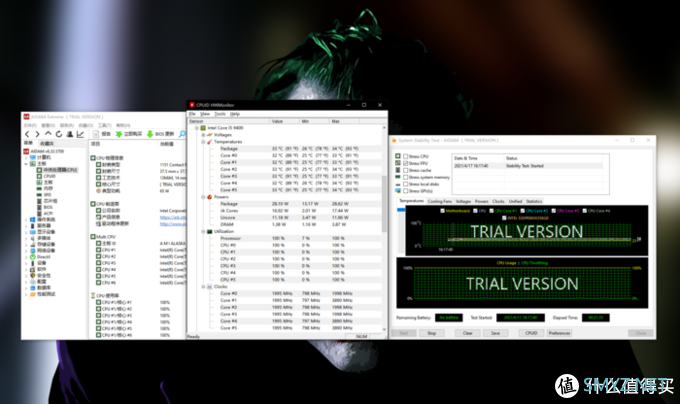Click the green buy-now star icon
The width and height of the screenshot is (680, 404).
[x=118, y=134]
